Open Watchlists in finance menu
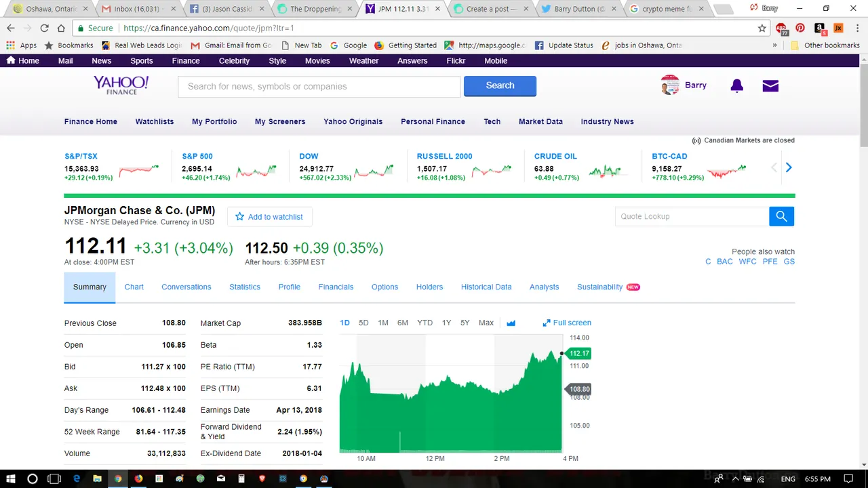 pyautogui.click(x=155, y=121)
